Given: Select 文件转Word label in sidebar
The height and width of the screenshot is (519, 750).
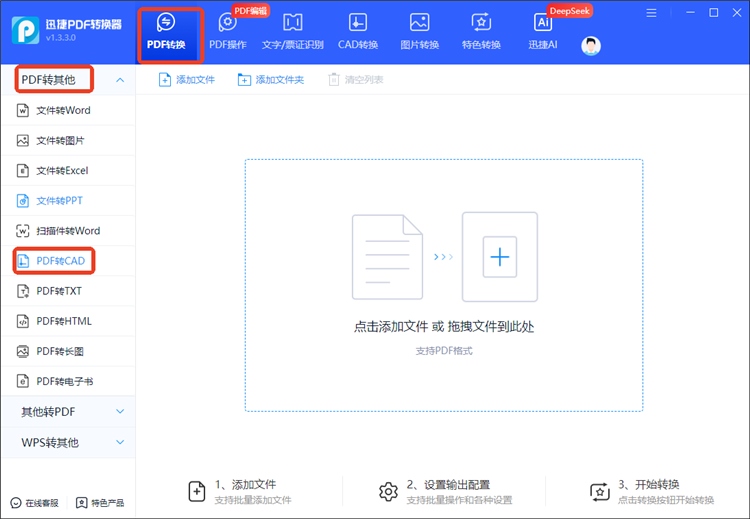Looking at the screenshot, I should point(63,110).
